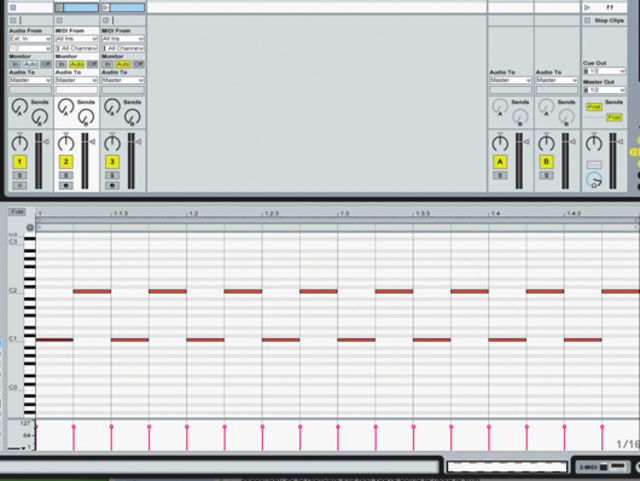Toggle second Post button in Master sends
Viewport: 640px width, 481px height.
pos(614,118)
